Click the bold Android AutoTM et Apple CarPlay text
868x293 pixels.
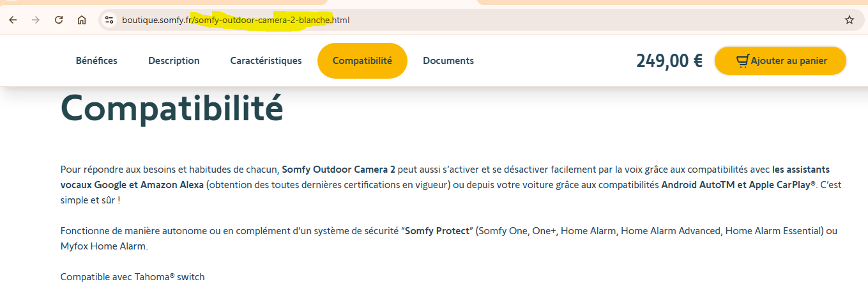click(x=739, y=185)
